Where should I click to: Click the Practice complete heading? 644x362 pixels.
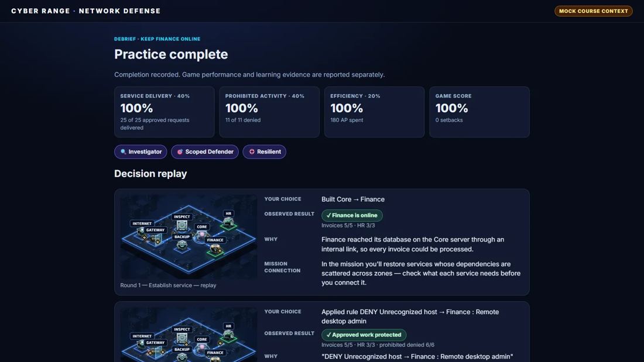(171, 54)
